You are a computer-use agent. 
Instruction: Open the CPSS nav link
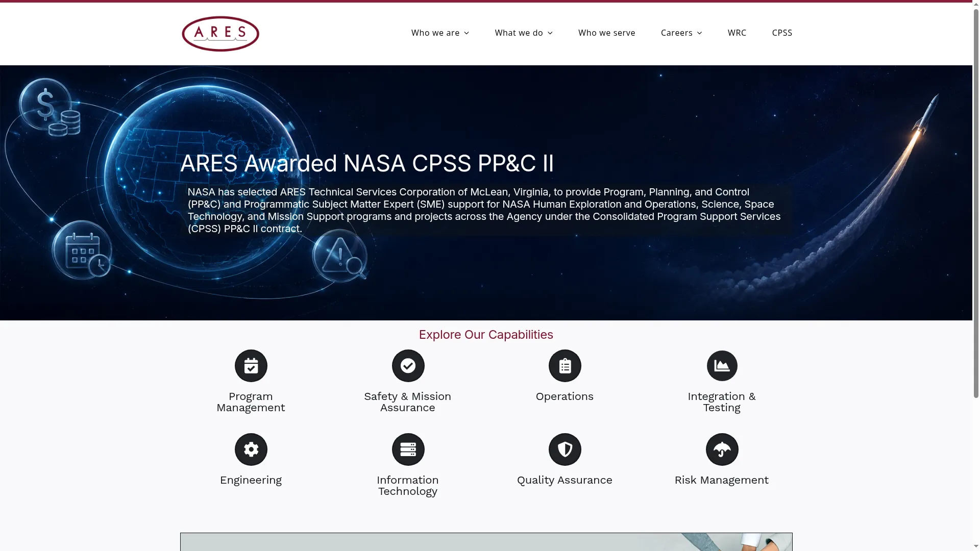pyautogui.click(x=781, y=33)
